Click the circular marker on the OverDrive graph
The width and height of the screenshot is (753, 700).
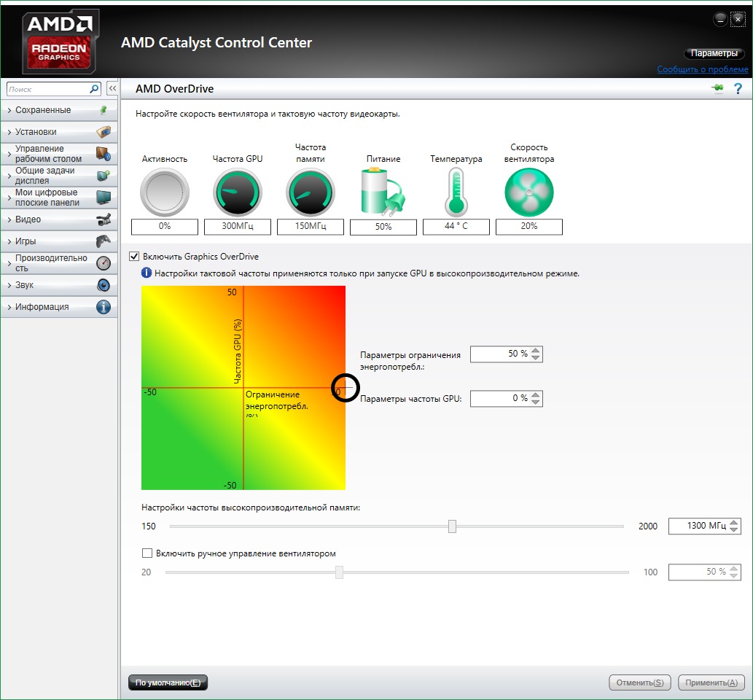click(346, 387)
